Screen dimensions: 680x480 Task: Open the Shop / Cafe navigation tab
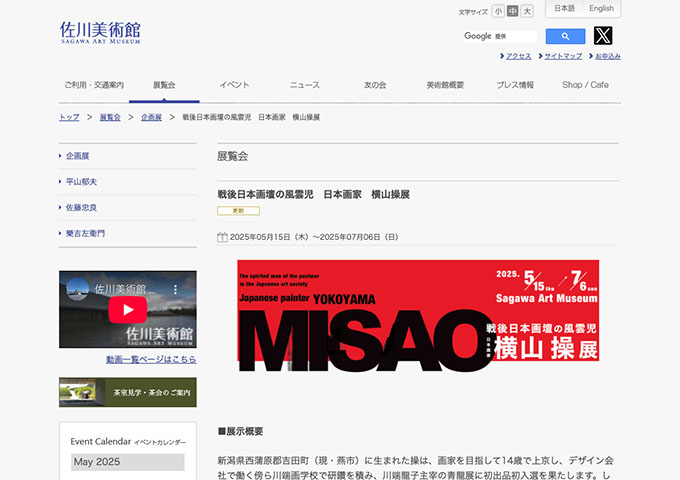click(585, 85)
